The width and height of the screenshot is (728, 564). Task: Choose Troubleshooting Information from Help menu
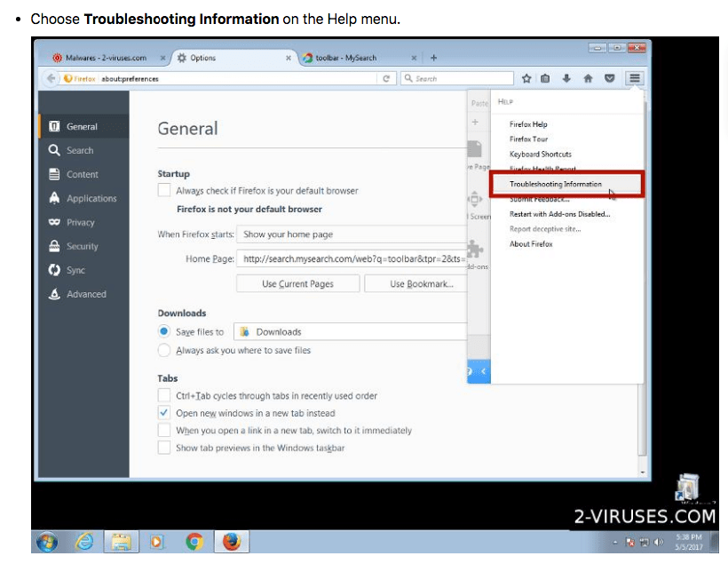coord(556,184)
